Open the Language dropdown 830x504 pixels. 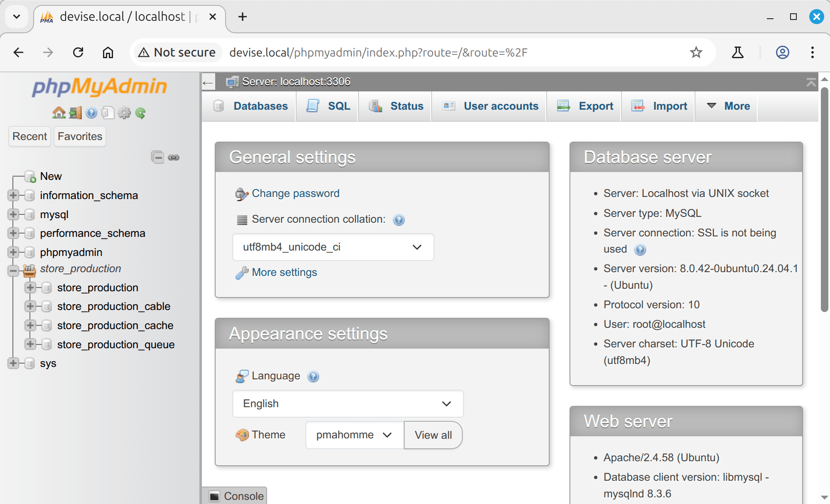click(348, 404)
